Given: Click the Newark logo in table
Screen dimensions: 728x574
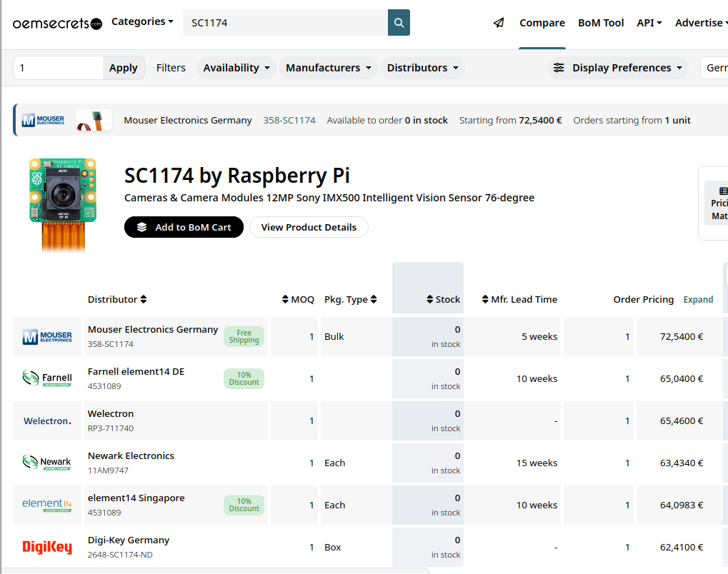Looking at the screenshot, I should click(47, 463).
